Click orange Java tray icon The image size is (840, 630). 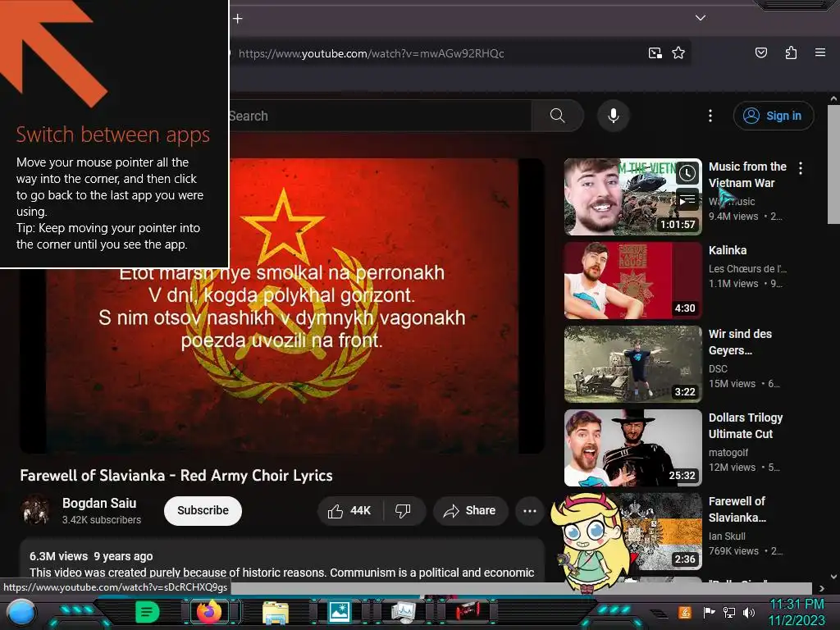tap(684, 612)
